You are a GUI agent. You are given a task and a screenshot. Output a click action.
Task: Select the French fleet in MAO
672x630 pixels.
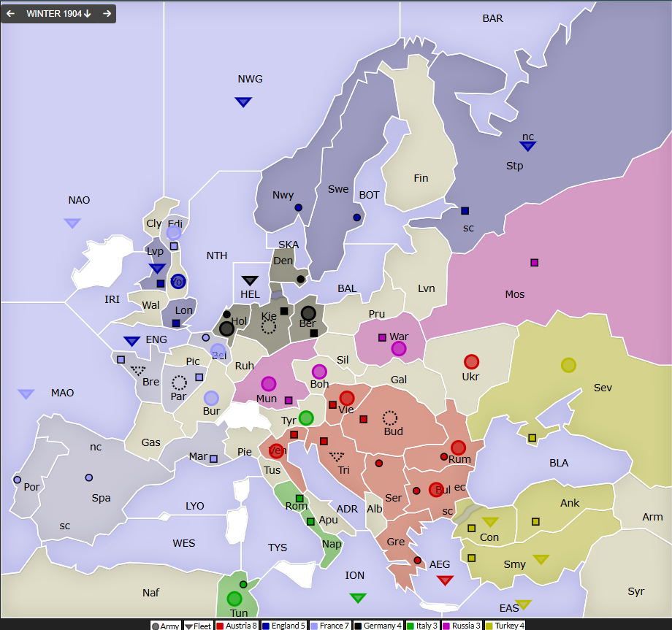pyautogui.click(x=26, y=393)
